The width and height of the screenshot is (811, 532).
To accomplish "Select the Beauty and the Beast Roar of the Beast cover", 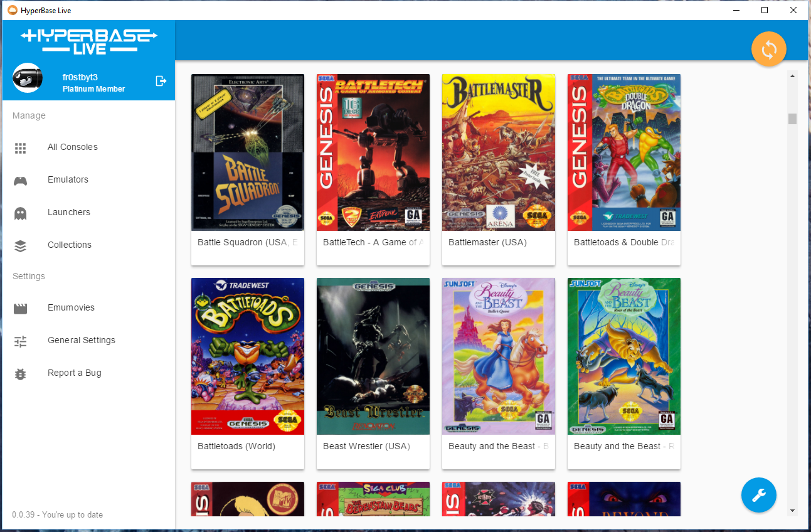I will coord(624,356).
